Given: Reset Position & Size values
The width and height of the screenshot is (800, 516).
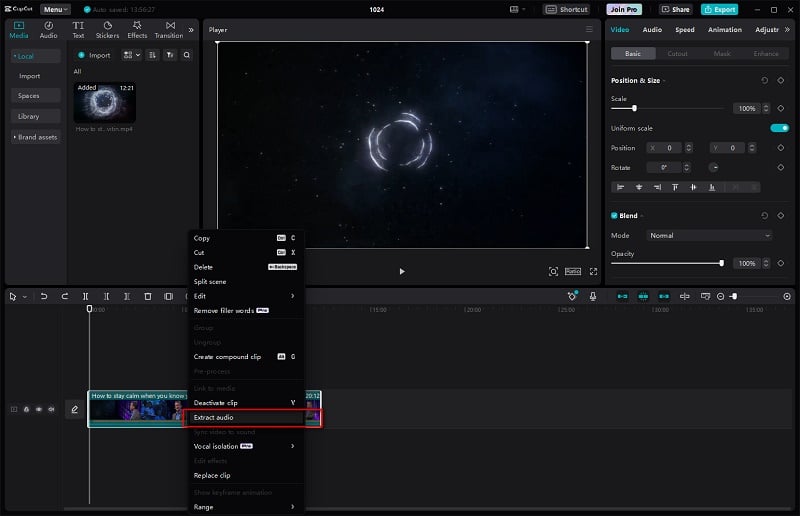Looking at the screenshot, I should pyautogui.click(x=764, y=81).
